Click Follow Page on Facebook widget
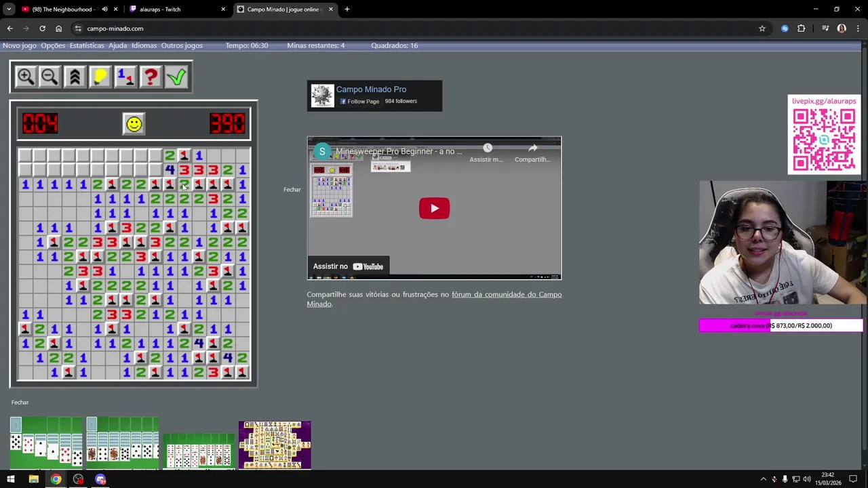868x488 pixels. tap(359, 102)
